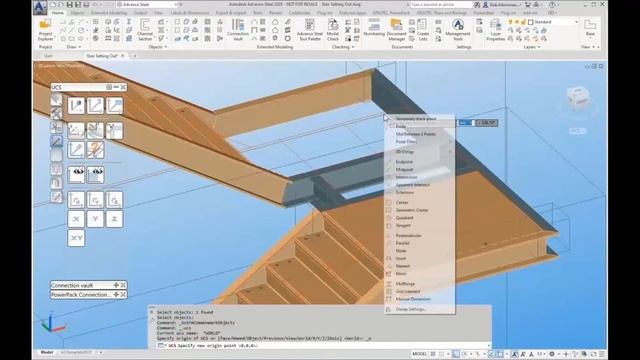
Task: Switch to the Output ribbon tab
Action: (x=140, y=13)
